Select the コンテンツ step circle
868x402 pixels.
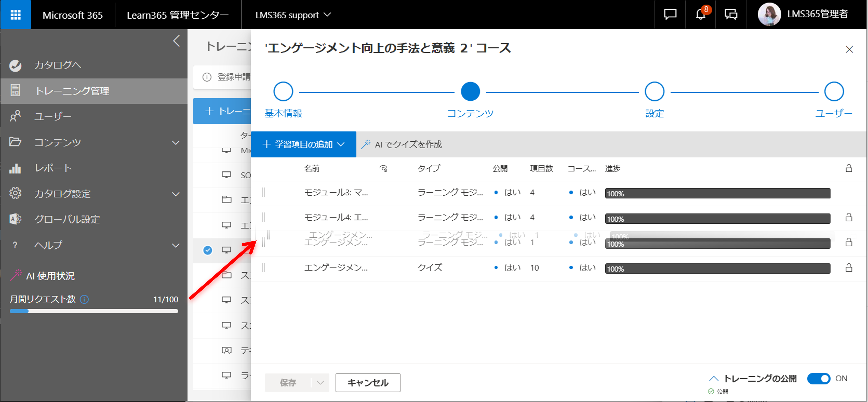point(470,91)
